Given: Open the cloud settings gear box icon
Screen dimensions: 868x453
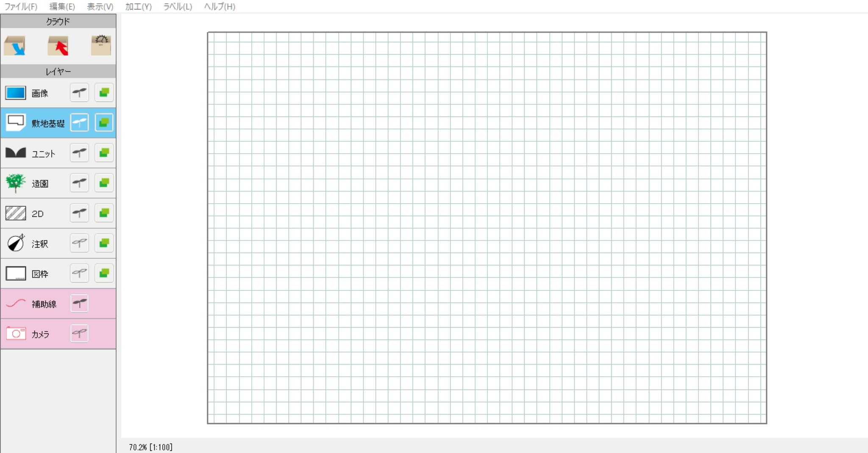Looking at the screenshot, I should pos(101,46).
